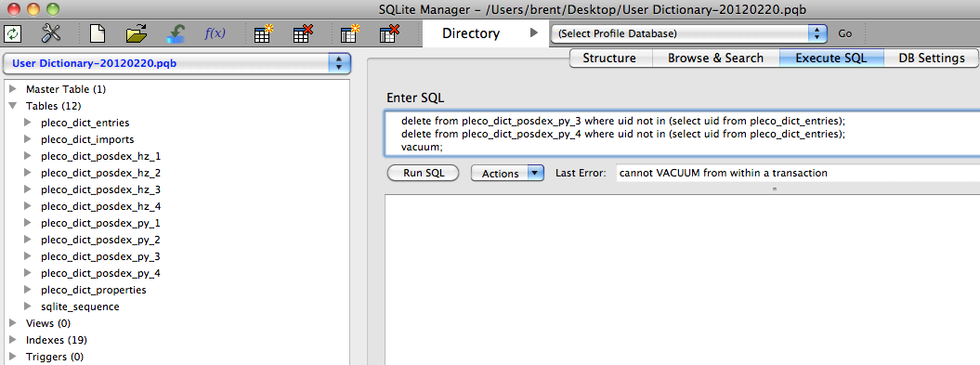Expand the Master Table (1) node
Screen dimensions: 980x365
13,89
